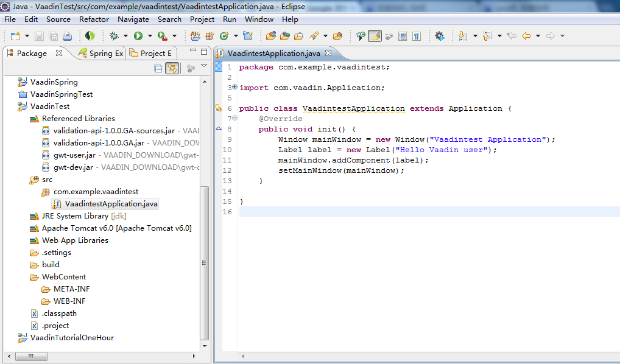
Task: Click the Next Annotation down-arrow icon
Action: pyautogui.click(x=462, y=36)
